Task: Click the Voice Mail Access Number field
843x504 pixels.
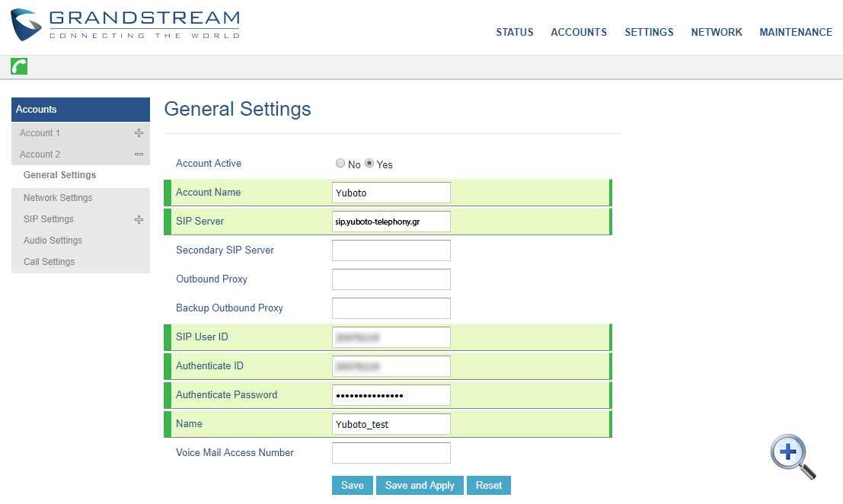Action: [x=391, y=452]
